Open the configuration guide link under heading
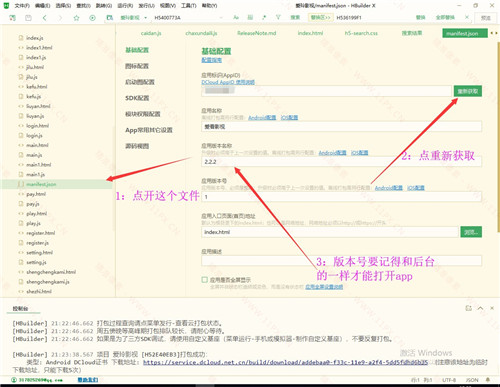Viewport: 500px width, 387px height. [x=211, y=60]
